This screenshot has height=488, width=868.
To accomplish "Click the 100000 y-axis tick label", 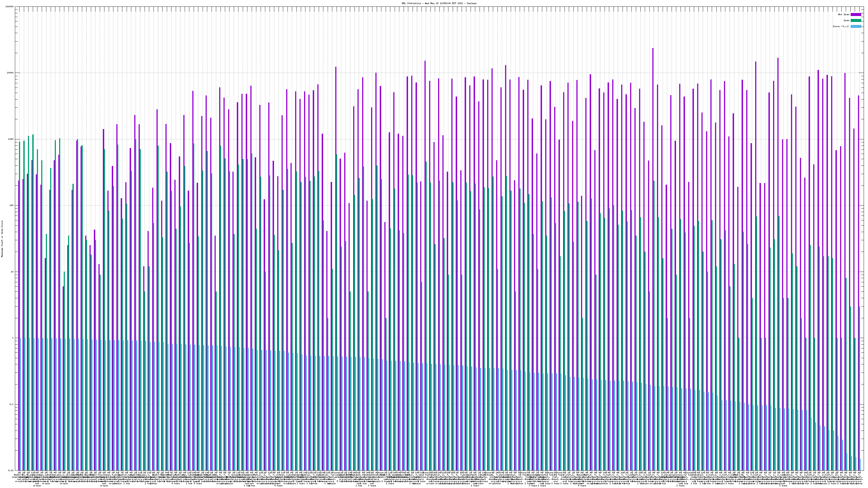I will tap(10, 7).
